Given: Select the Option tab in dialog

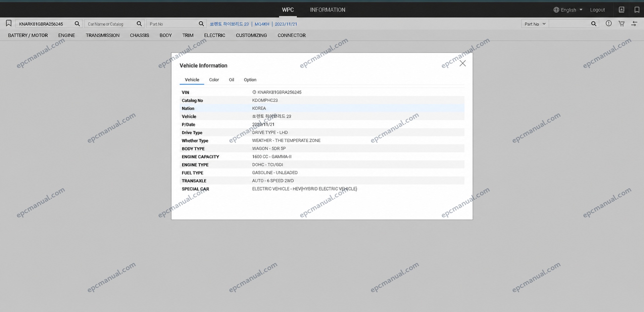Looking at the screenshot, I should [250, 80].
